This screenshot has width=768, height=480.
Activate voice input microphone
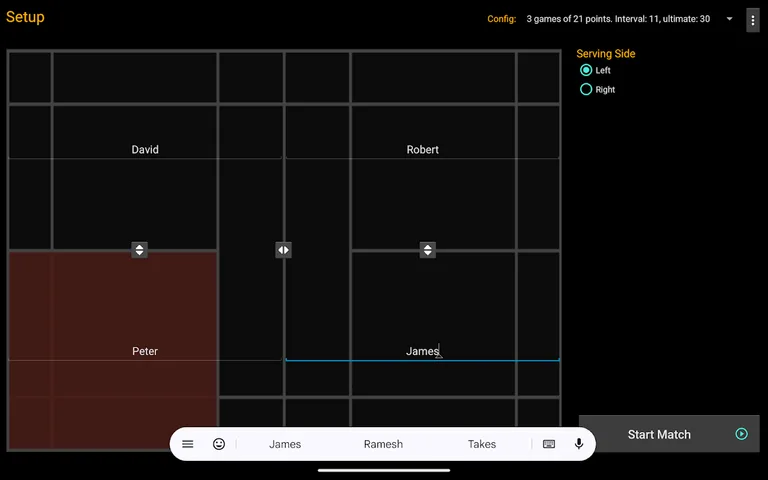click(x=579, y=444)
